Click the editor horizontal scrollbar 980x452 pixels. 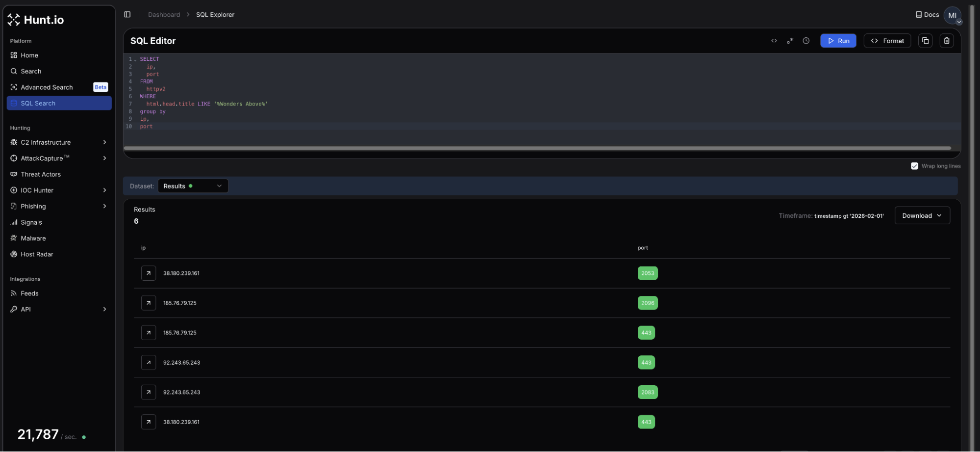[x=537, y=148]
